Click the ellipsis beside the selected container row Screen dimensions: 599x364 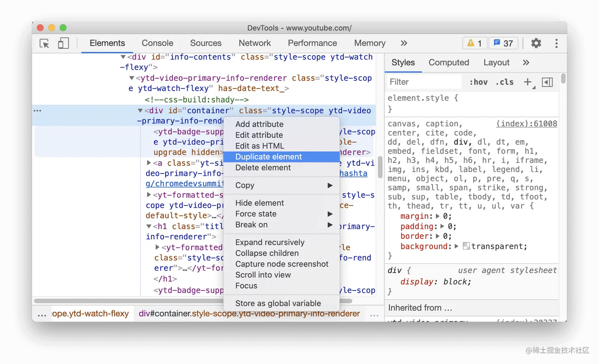(x=38, y=111)
